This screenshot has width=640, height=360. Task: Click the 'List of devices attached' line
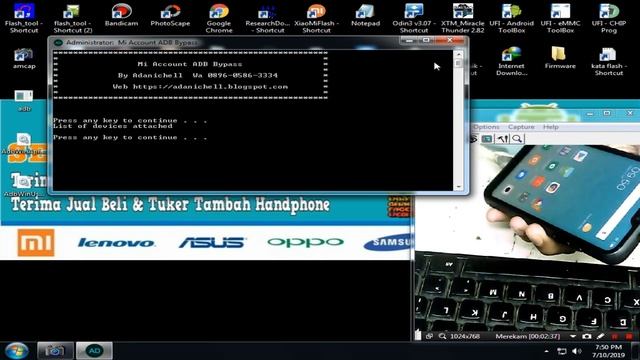pyautogui.click(x=113, y=126)
